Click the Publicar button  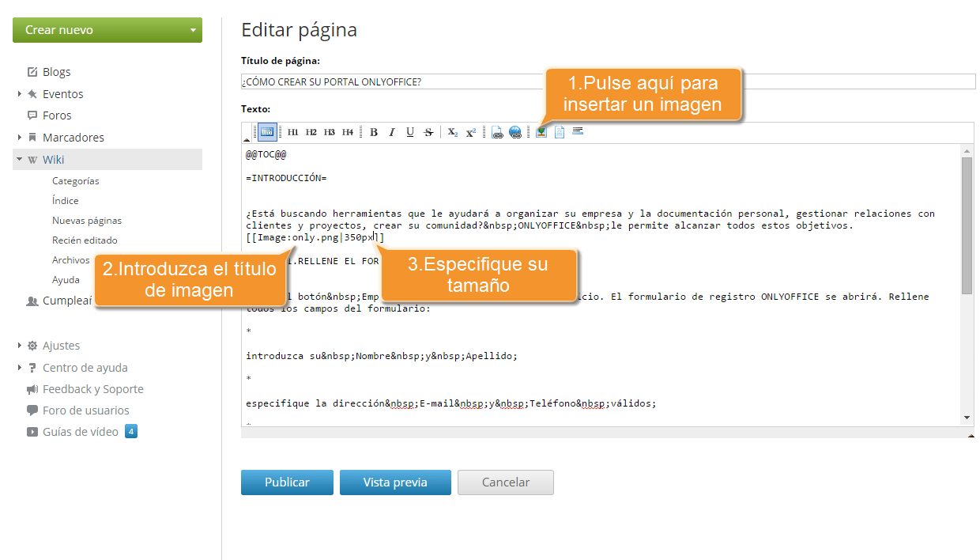287,482
